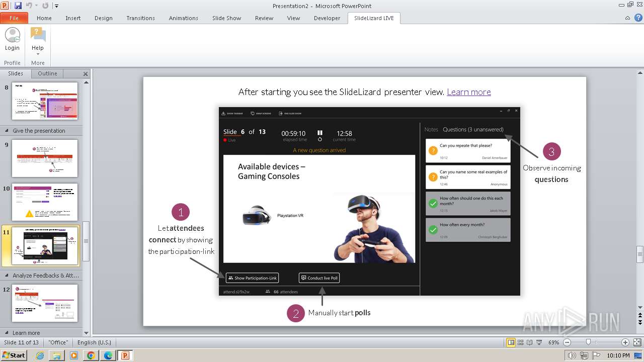Viewport: 644px width, 362px height.
Task: Switch to the Review ribbon tab
Action: coord(264,18)
